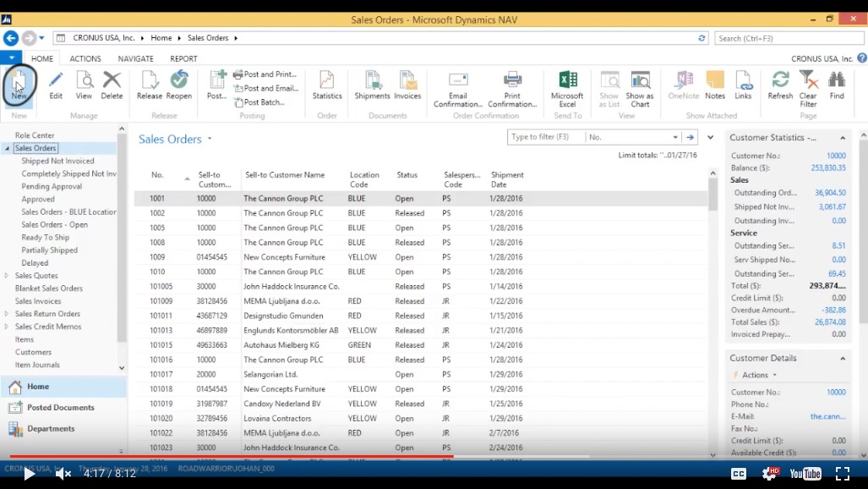Switch to the HOME ribbon tab

point(42,58)
